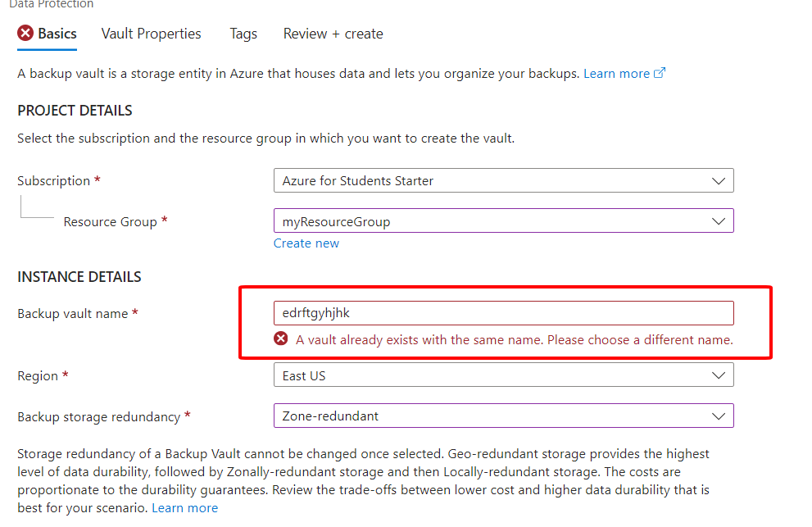Click the vault already exists error message
The image size is (812, 527).
(x=515, y=340)
